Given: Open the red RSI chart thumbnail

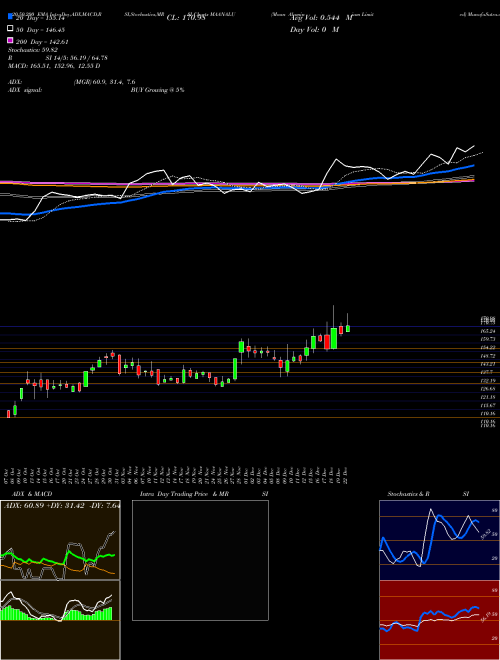Looking at the screenshot, I should pos(439,620).
